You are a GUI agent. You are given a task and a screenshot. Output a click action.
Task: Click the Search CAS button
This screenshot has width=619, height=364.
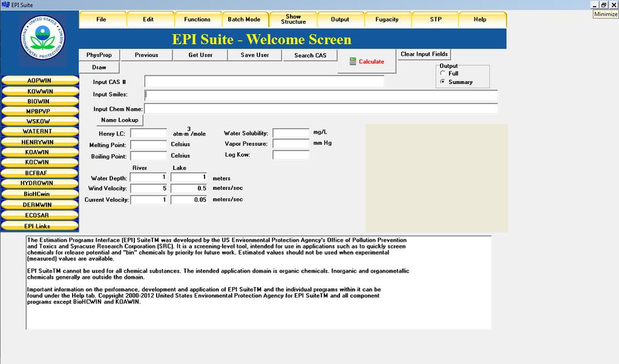click(310, 55)
